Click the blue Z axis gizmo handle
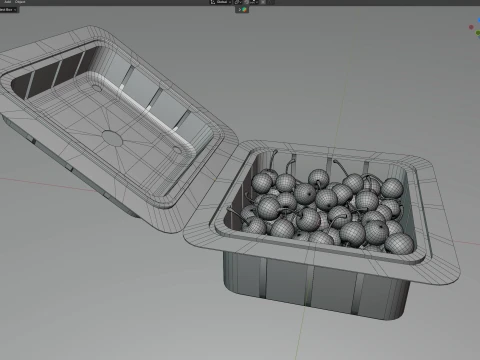Viewport: 480px width, 360px height. 479,21
